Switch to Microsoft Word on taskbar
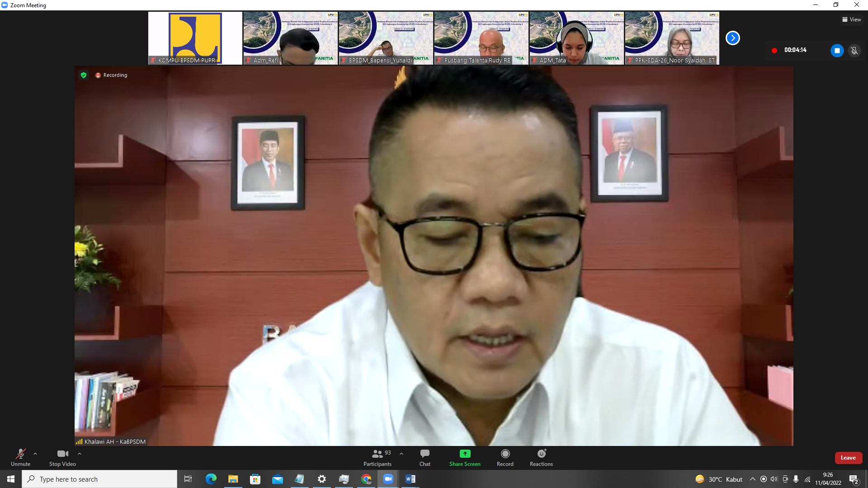This screenshot has width=868, height=488. coord(410,479)
